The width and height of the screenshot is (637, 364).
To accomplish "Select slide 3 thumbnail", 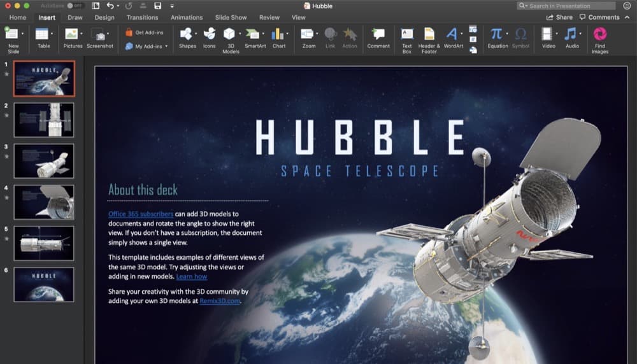I will pyautogui.click(x=44, y=161).
